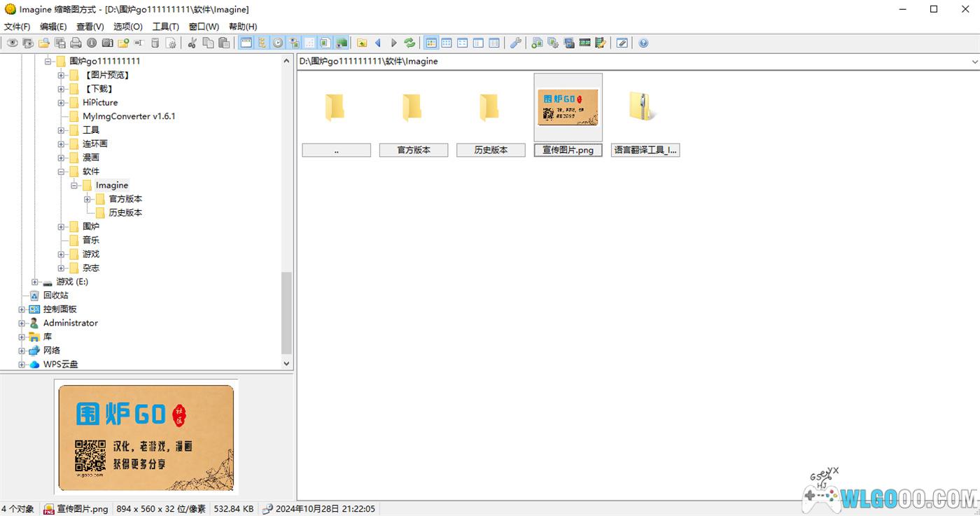The height and width of the screenshot is (516, 980).
Task: Click the Paste clipboard icon
Action: coord(224,43)
